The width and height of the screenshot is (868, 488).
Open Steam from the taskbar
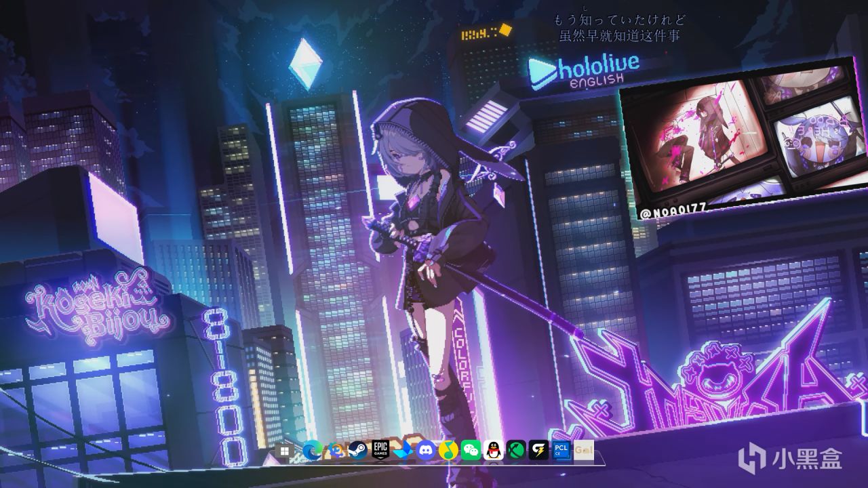pyautogui.click(x=357, y=450)
